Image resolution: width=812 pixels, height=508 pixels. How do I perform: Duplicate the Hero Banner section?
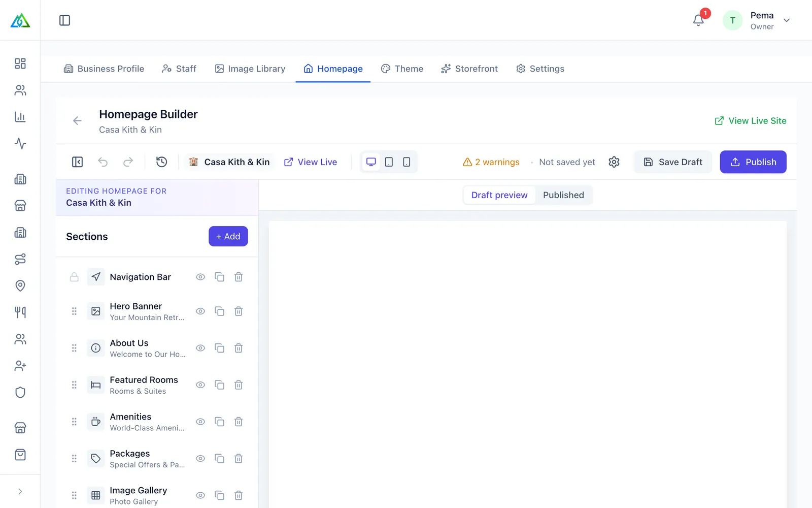(x=219, y=311)
